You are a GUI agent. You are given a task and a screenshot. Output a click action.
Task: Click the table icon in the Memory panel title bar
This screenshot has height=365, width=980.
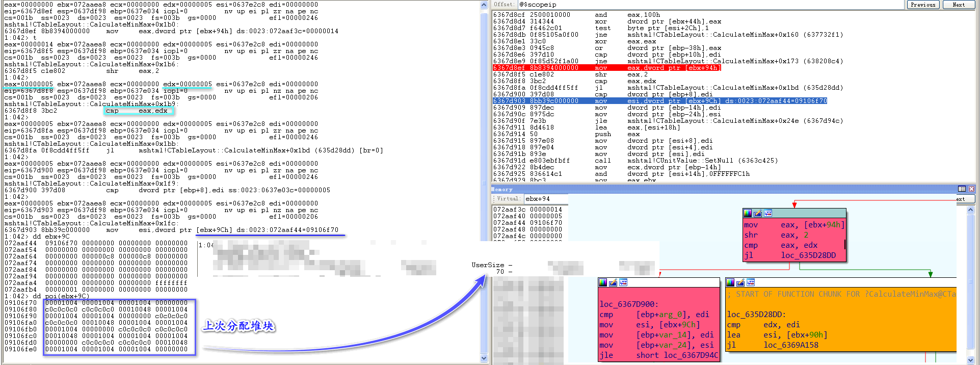[962, 189]
